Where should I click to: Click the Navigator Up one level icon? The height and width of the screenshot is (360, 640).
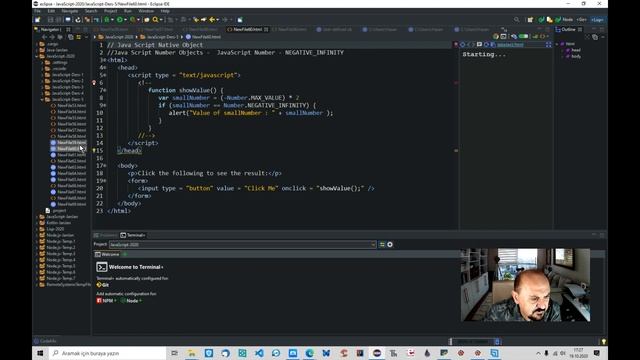pos(60,37)
